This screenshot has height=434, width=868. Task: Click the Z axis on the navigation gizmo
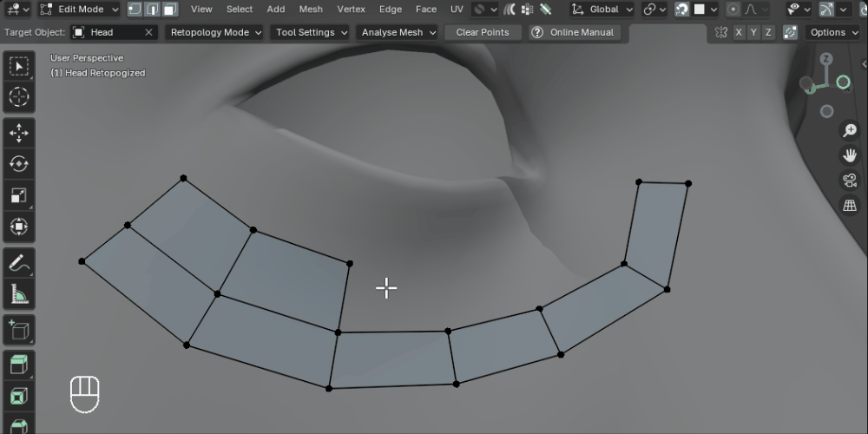(x=826, y=59)
